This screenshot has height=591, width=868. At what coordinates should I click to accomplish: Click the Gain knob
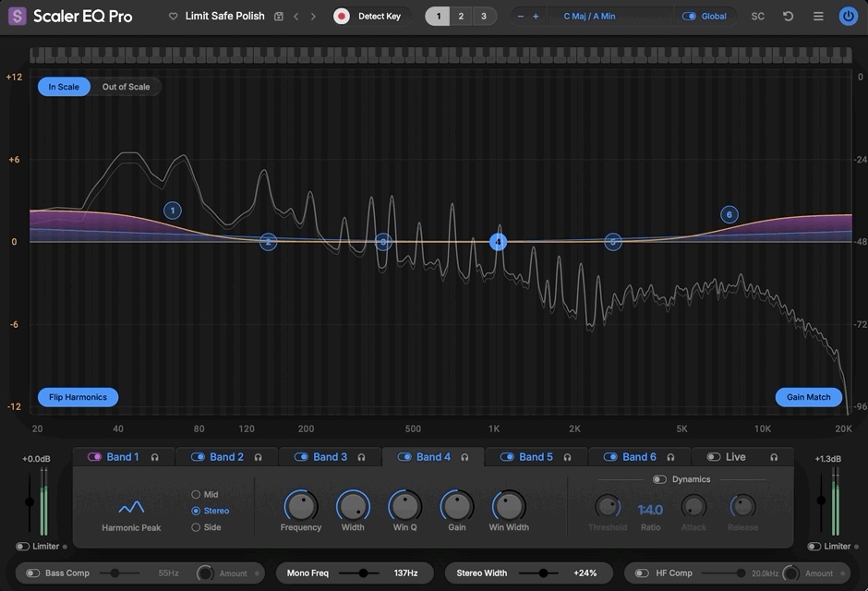point(457,506)
